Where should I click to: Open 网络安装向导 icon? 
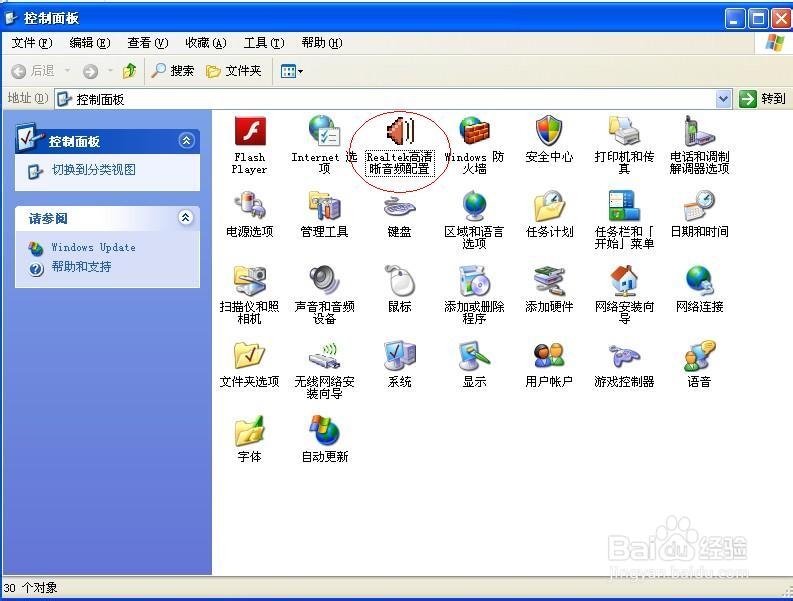(x=624, y=280)
